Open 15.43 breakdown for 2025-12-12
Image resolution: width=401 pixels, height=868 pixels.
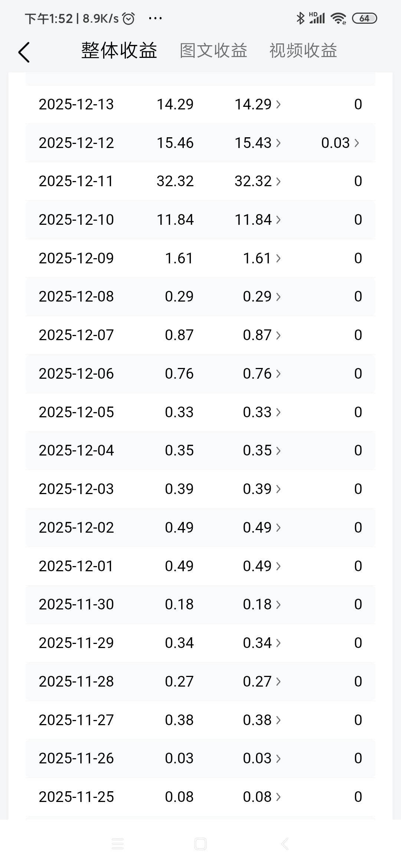tap(258, 143)
